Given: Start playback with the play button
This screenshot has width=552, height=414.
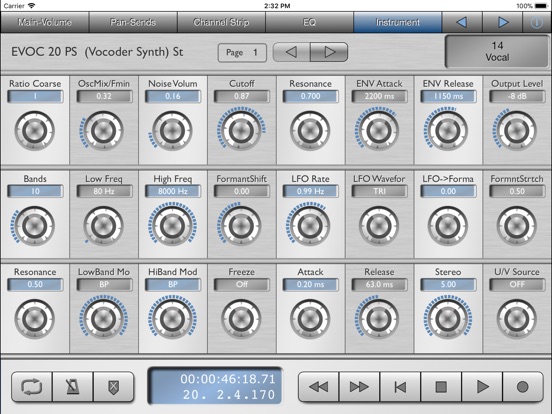Looking at the screenshot, I should click(x=482, y=387).
